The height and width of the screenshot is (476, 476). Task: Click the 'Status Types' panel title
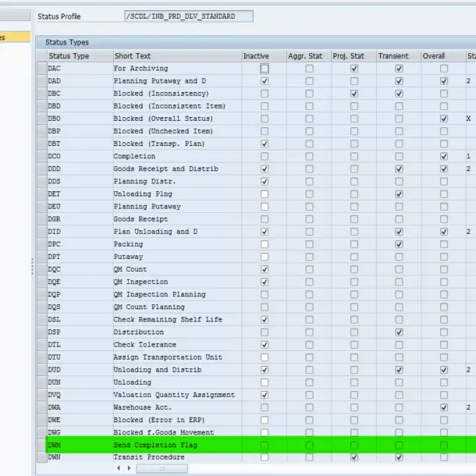[67, 42]
